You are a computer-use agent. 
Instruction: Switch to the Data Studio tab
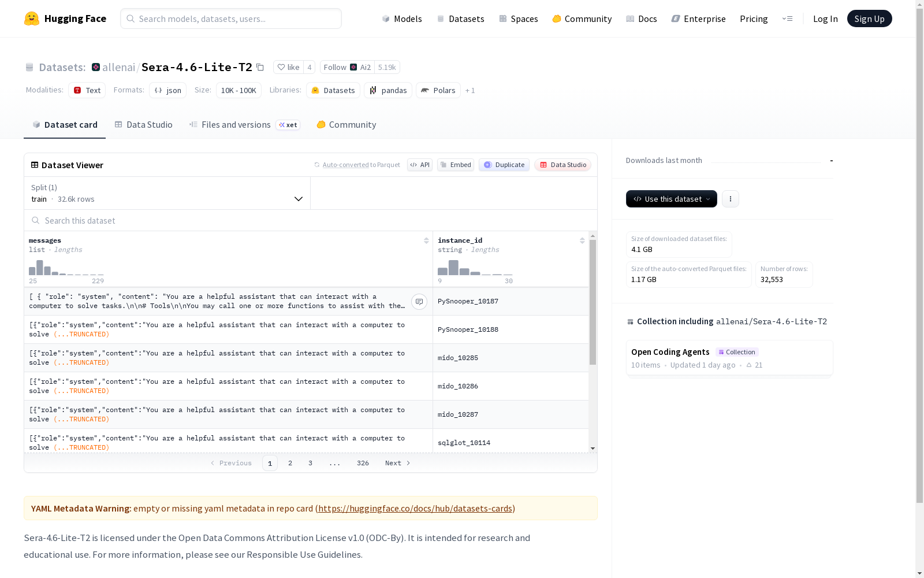pyautogui.click(x=143, y=125)
